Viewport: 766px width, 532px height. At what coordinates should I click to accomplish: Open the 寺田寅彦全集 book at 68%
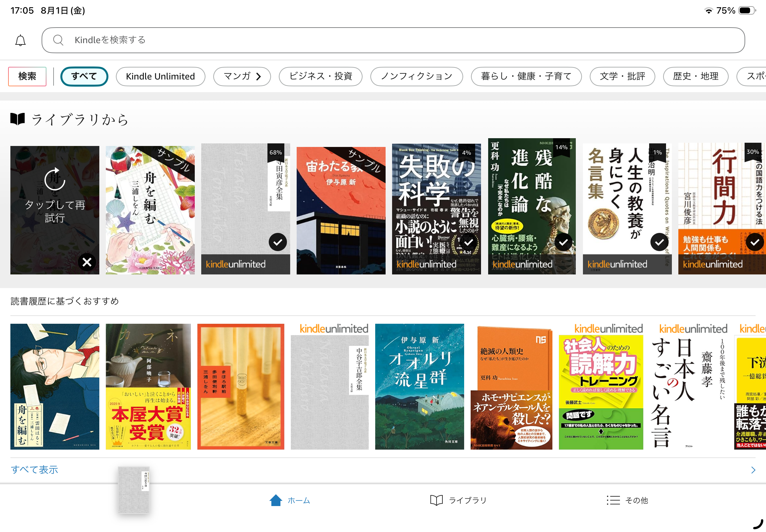click(x=245, y=209)
